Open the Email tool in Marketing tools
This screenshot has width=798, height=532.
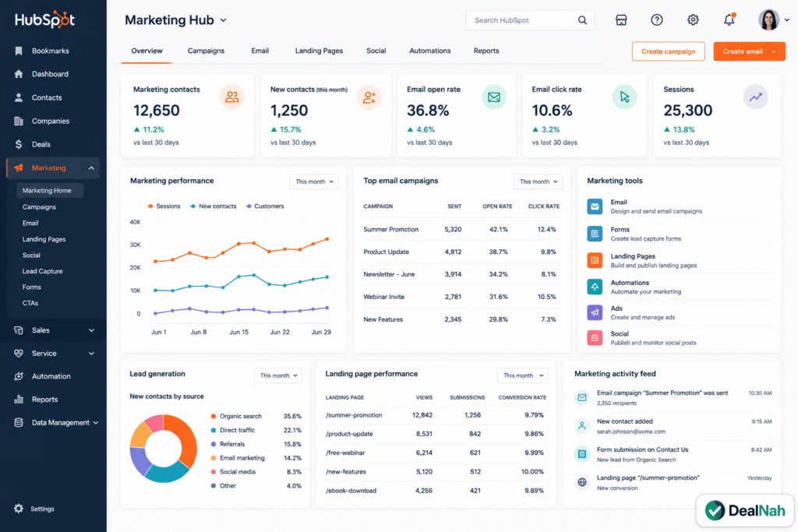coord(679,206)
